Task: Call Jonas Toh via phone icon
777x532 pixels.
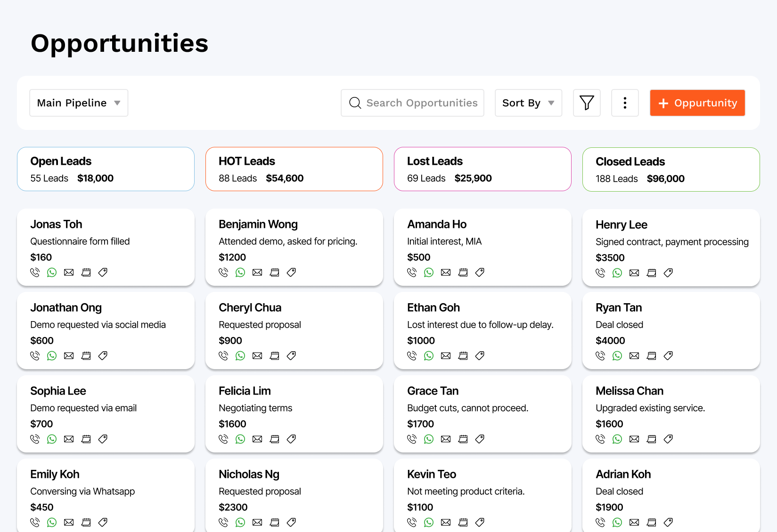Action: pos(35,272)
